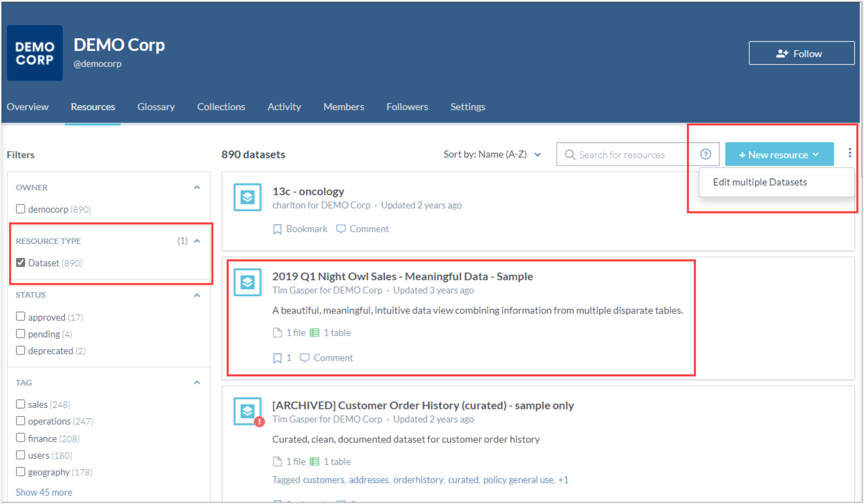Enable the users tag filter
Image resolution: width=864 pixels, height=504 pixels.
point(21,455)
